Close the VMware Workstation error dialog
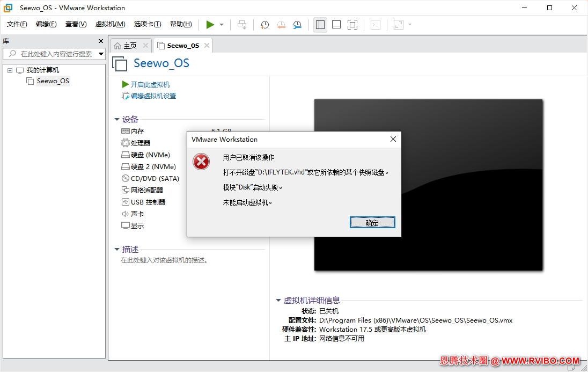Screen dimensions: 588x372 393,139
